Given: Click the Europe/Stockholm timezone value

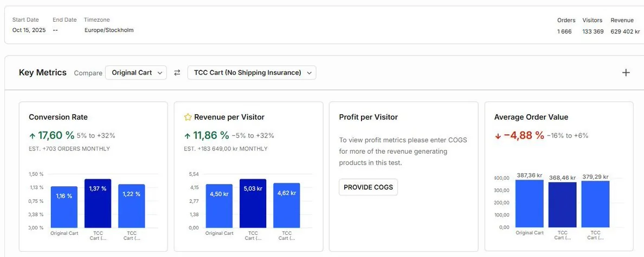Looking at the screenshot, I should [109, 30].
